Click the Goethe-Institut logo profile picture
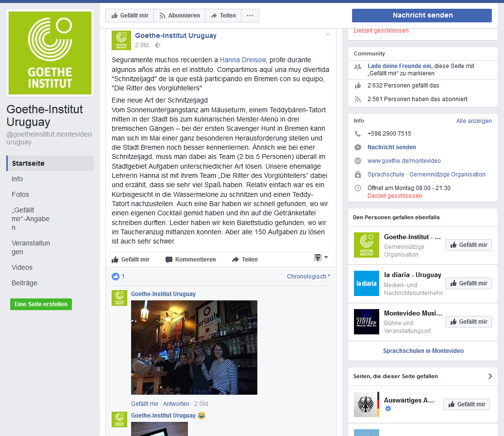This screenshot has width=504, height=436. pyautogui.click(x=50, y=53)
